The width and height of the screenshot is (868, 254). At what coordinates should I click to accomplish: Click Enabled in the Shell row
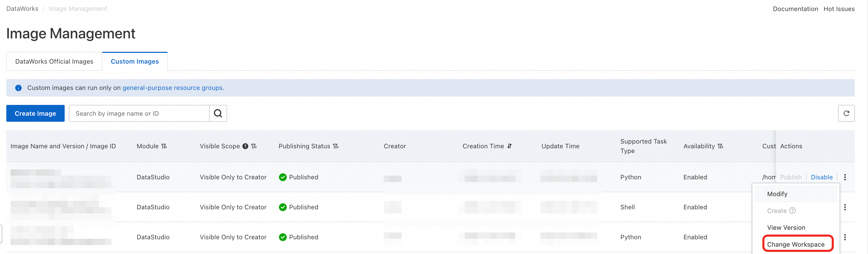pyautogui.click(x=695, y=207)
